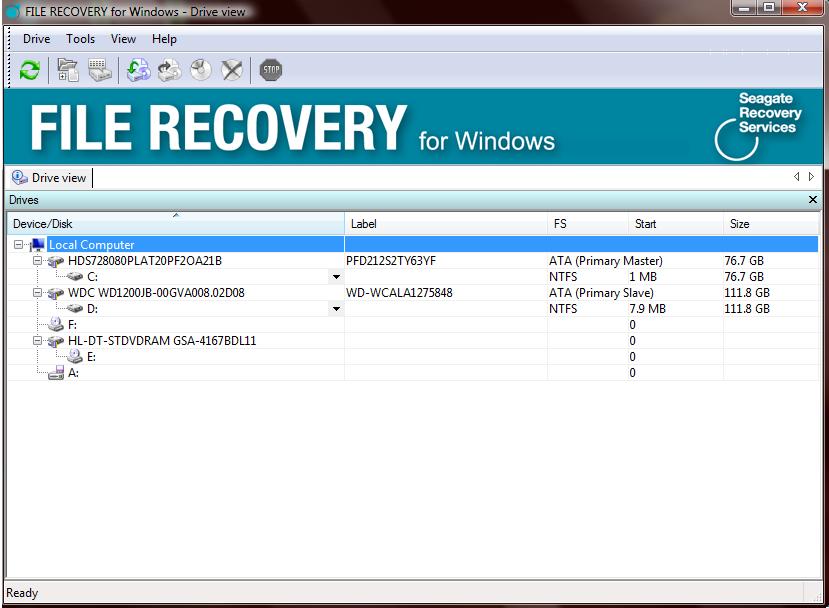Collapse the HL-DT-STDVDRAM GSA-4167BDL11 node
Screen dimensions: 829x608
[x=38, y=340]
